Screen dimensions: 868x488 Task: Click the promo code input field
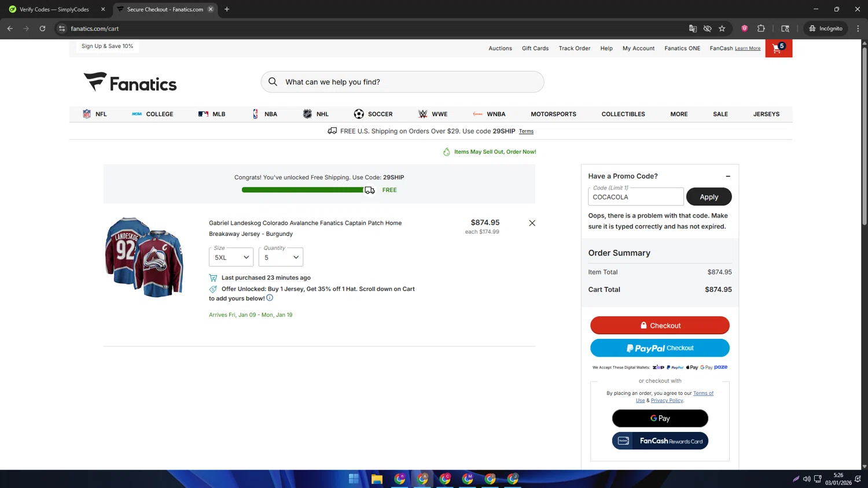coord(635,197)
